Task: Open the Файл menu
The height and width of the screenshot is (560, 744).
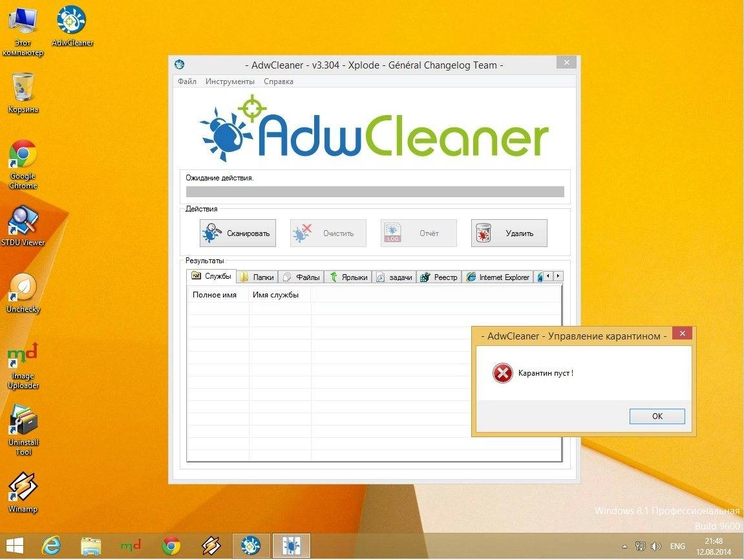Action: tap(187, 81)
